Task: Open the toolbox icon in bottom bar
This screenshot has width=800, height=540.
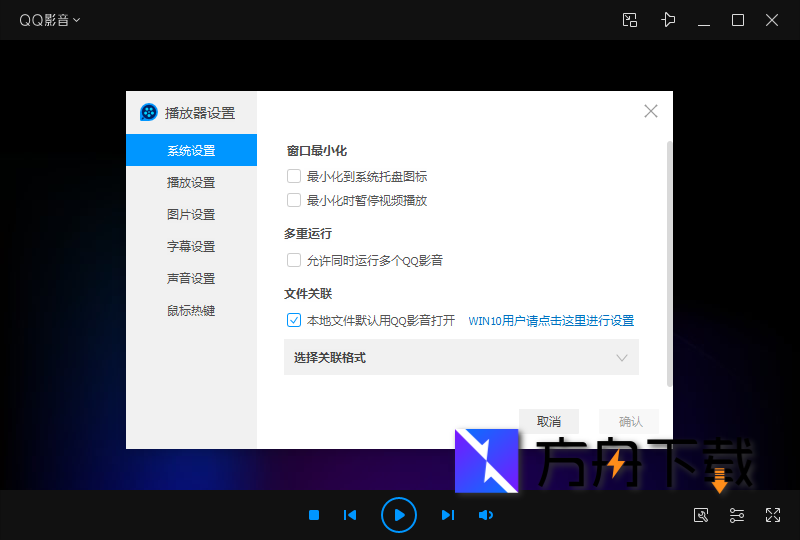Action: pyautogui.click(x=701, y=515)
